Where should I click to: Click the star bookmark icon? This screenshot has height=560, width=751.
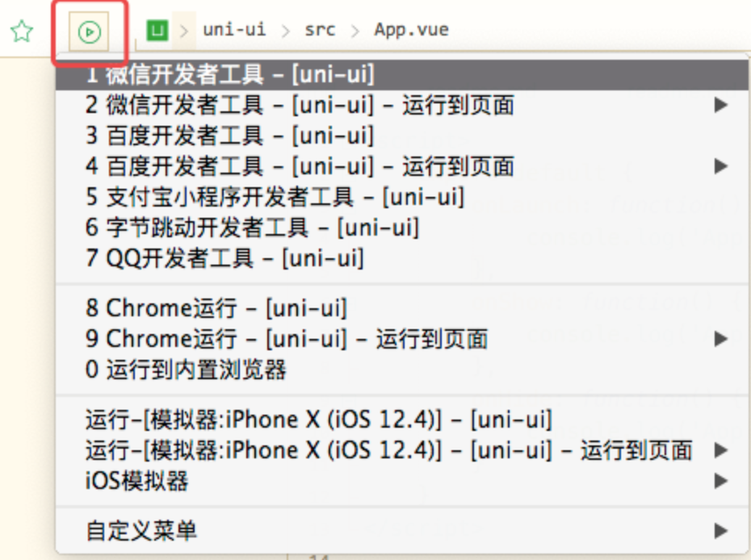pyautogui.click(x=22, y=32)
